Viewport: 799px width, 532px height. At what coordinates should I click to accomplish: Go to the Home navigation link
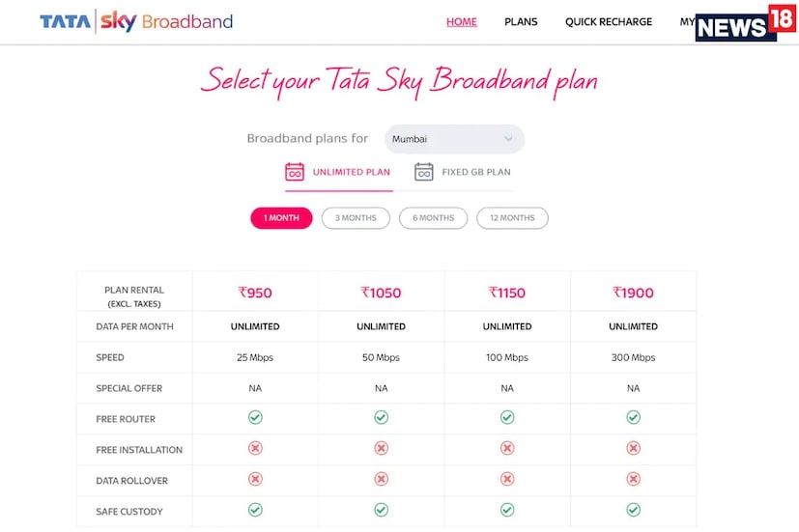pos(461,22)
